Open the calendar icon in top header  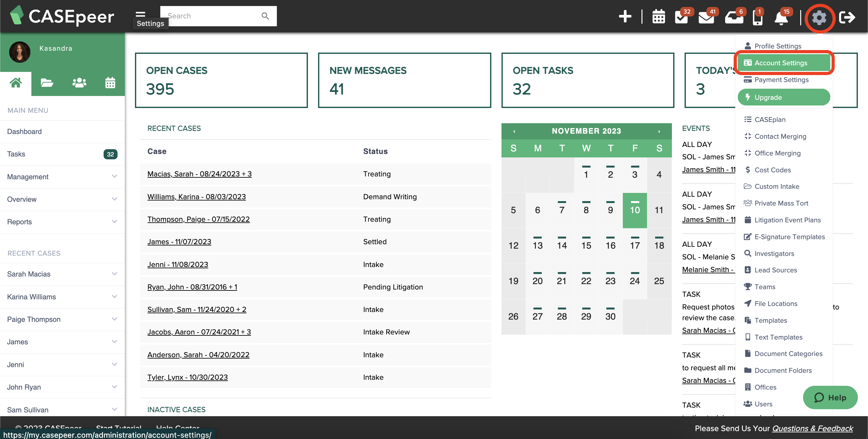click(658, 16)
